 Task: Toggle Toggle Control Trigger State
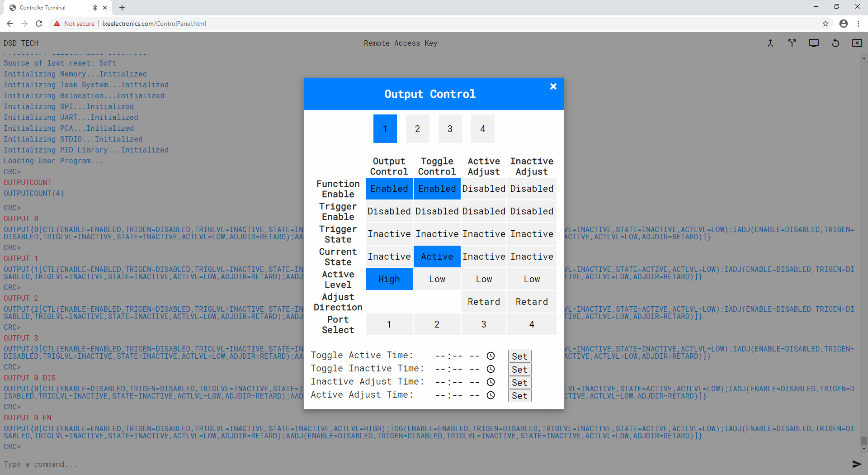click(437, 234)
